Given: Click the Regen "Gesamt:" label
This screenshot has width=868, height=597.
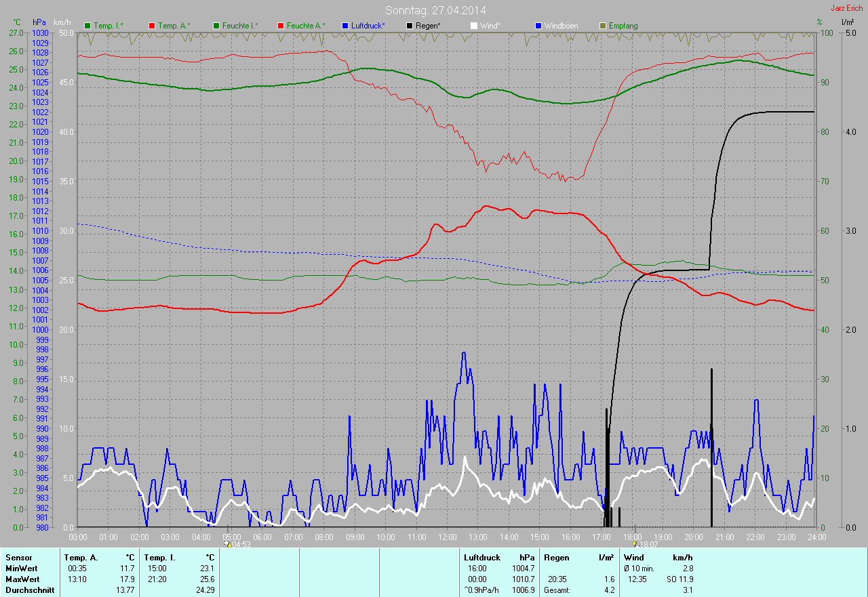Looking at the screenshot, I should [x=557, y=590].
